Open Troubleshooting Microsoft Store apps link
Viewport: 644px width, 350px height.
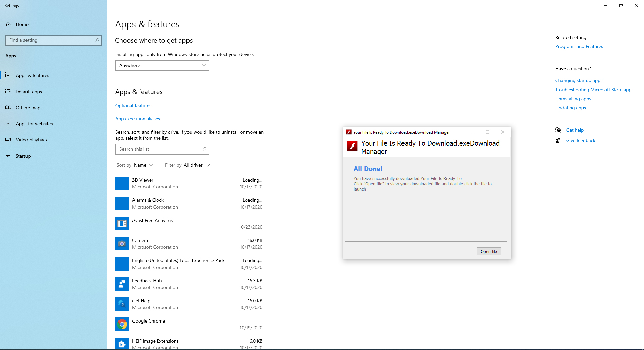pyautogui.click(x=594, y=90)
